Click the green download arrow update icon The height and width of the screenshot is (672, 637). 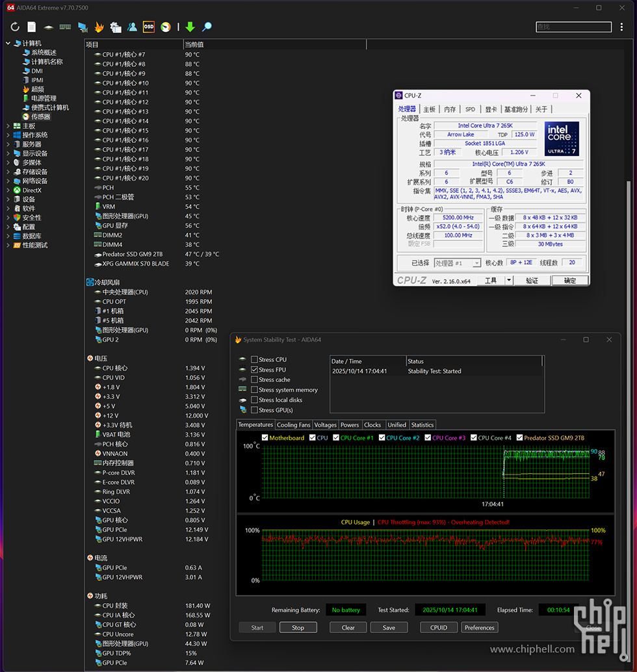(x=190, y=27)
